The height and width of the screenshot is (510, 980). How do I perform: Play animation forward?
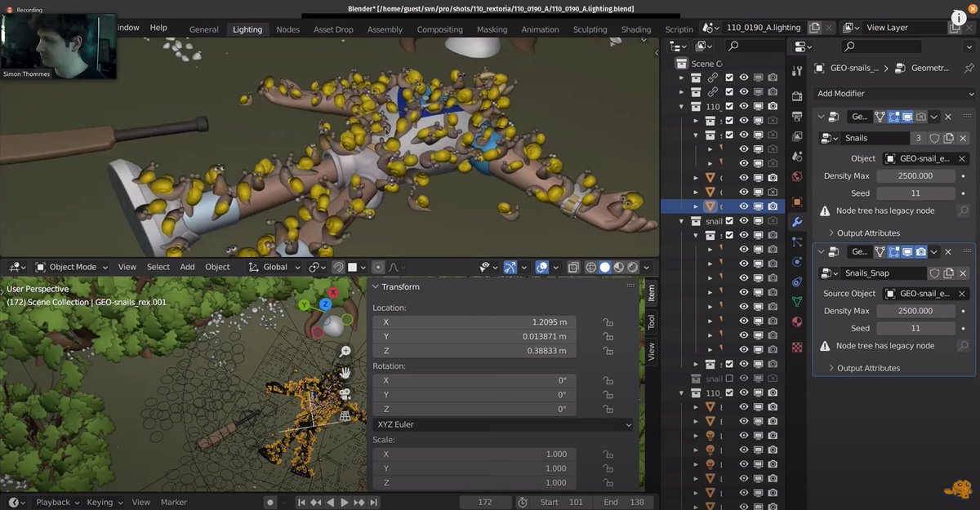coord(345,503)
